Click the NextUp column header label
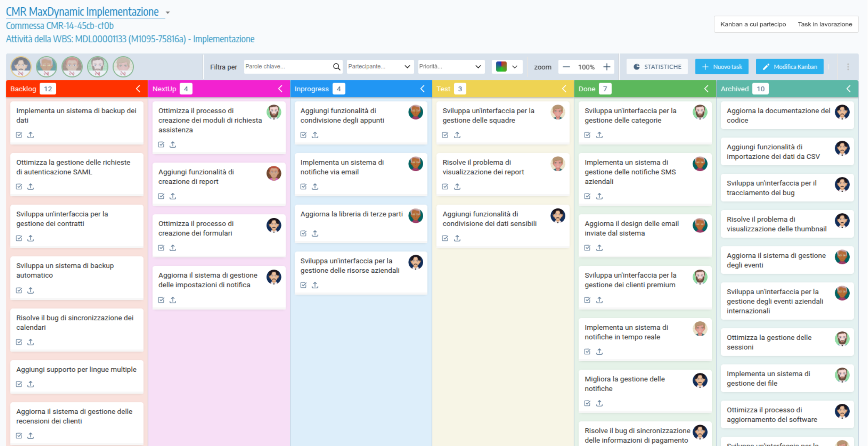Screen dimensions: 868x446 pos(164,89)
